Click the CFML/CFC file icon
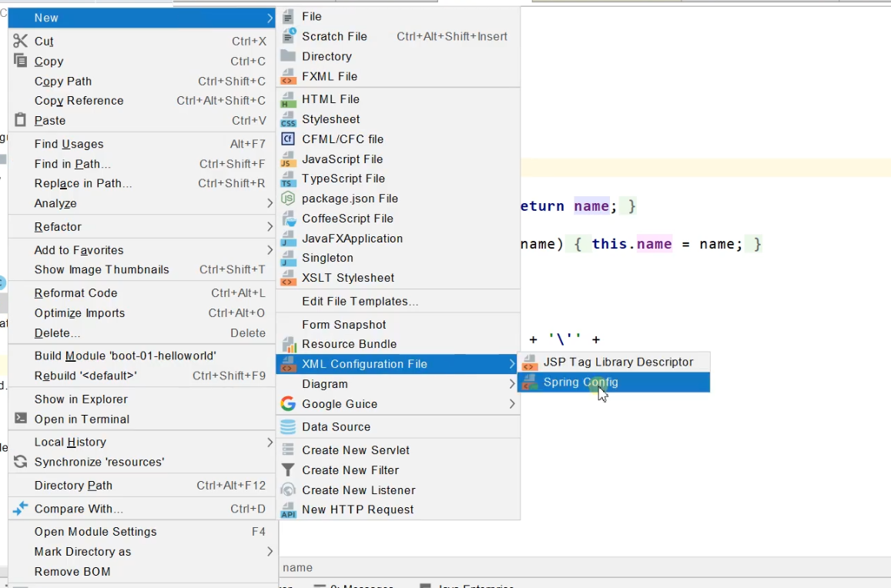Image resolution: width=891 pixels, height=588 pixels. (x=288, y=139)
